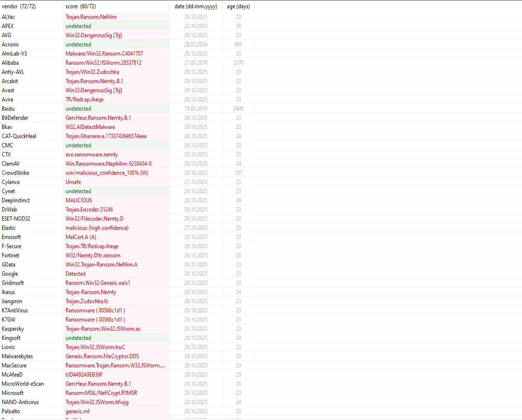Click the age (days) column header

238,6
